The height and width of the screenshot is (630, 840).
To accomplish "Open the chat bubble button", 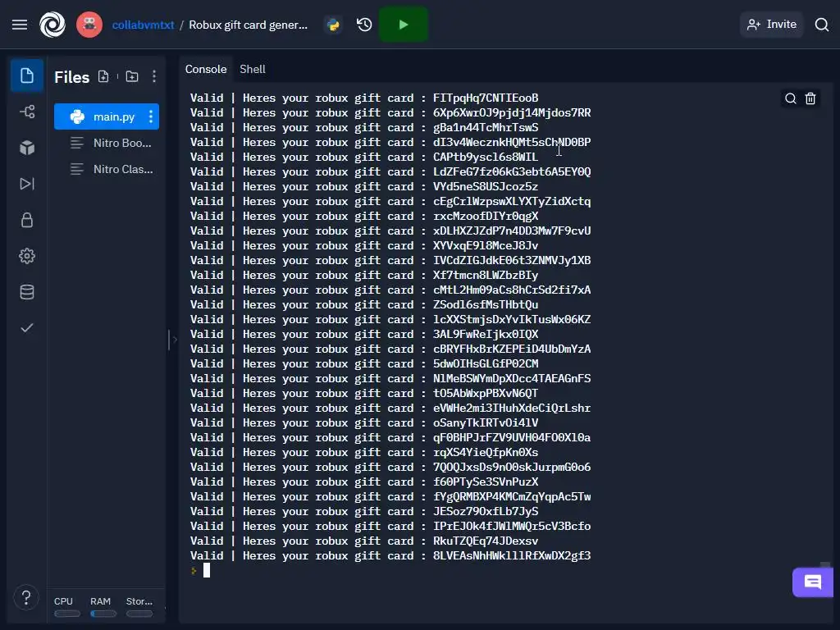I will tap(813, 582).
